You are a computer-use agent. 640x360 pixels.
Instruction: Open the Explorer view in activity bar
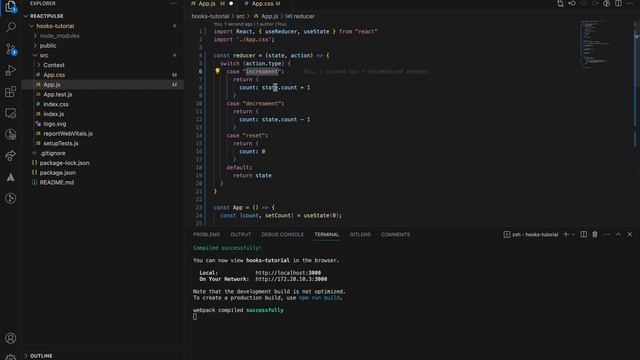(x=10, y=7)
